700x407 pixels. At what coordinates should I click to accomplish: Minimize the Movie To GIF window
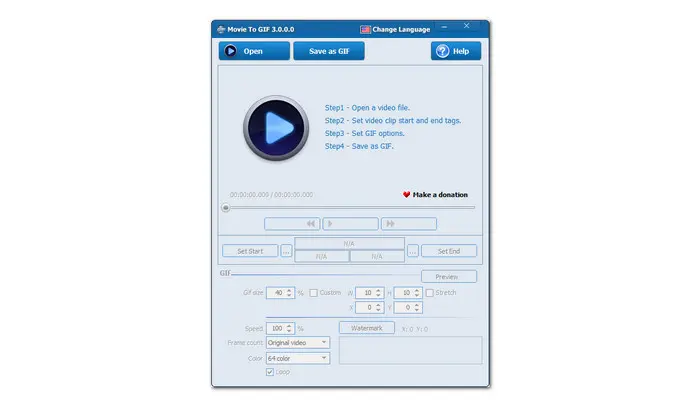444,27
